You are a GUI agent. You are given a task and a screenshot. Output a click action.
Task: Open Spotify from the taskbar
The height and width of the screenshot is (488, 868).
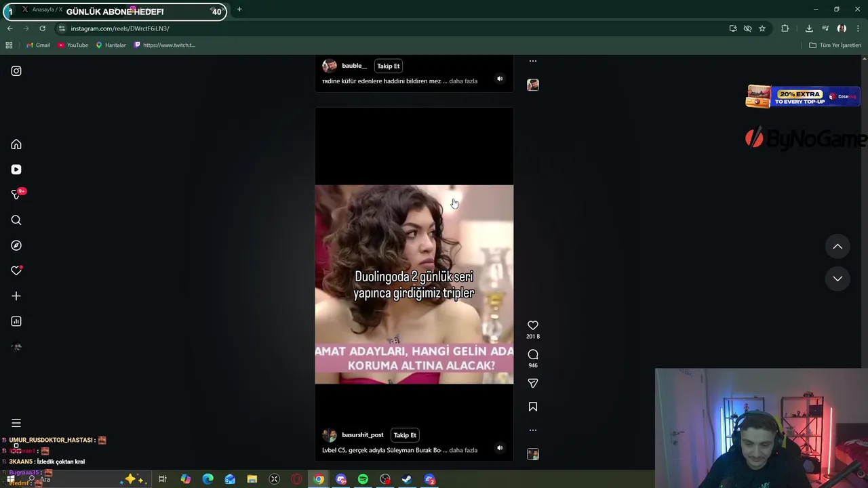[363, 479]
